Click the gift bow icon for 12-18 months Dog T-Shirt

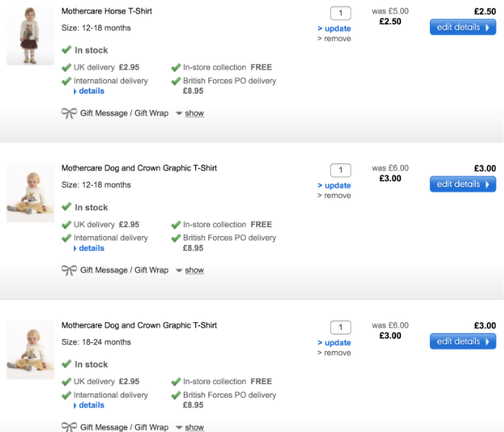[69, 270]
